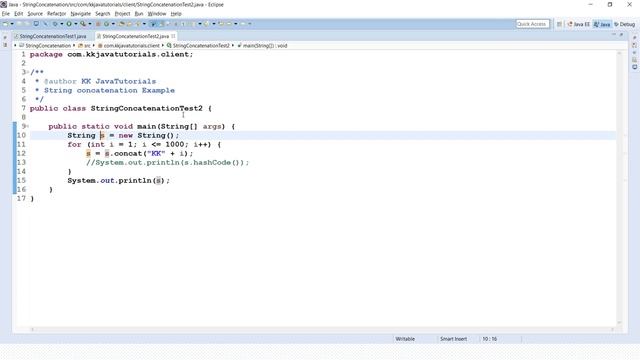
Task: Expand breadcrumb arrow after com.kkjavatutorials.client
Action: (163, 45)
